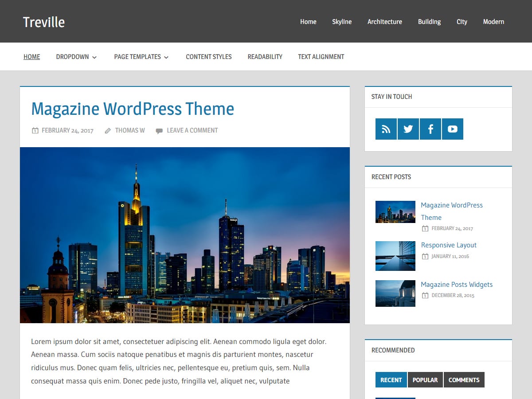Click Leave a Comment link
The image size is (532, 399).
coord(192,130)
